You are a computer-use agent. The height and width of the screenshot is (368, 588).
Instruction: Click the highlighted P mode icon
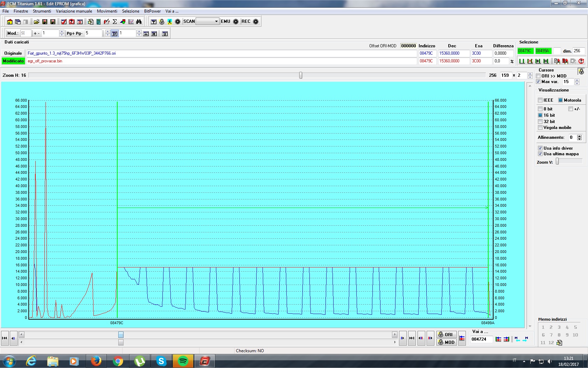[x=114, y=34]
